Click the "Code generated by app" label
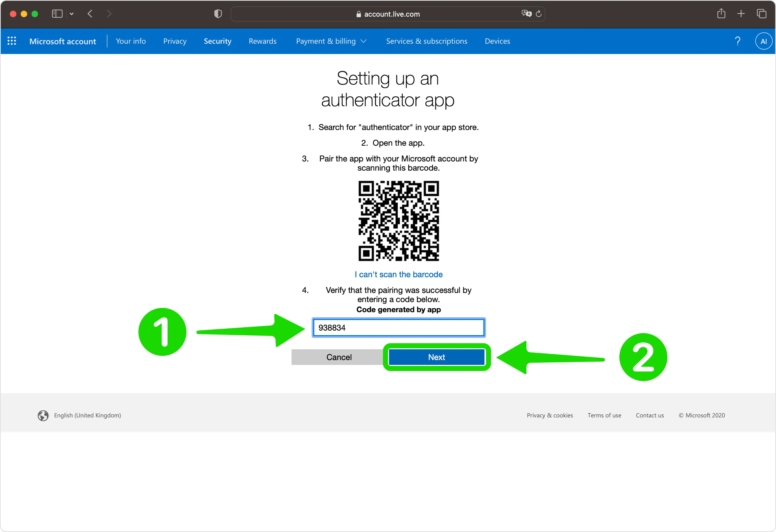 399,309
